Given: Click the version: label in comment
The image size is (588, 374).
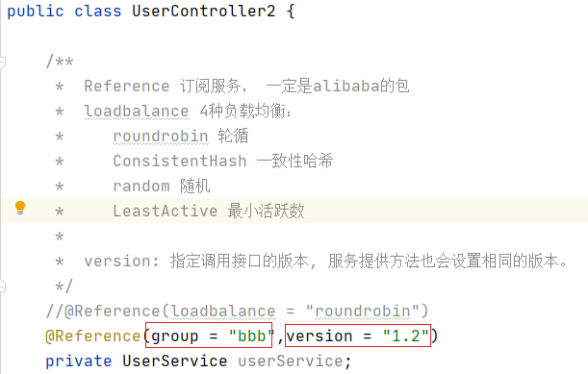Looking at the screenshot, I should click(122, 261).
